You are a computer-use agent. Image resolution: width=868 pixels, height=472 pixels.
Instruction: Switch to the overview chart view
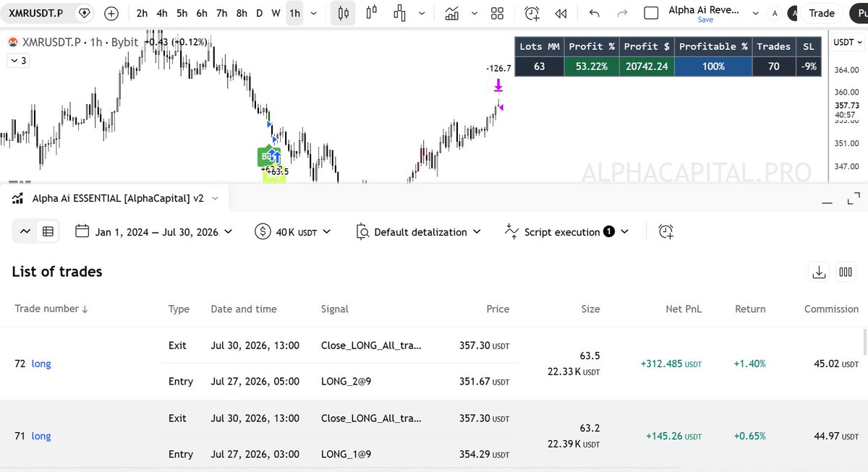tap(25, 231)
